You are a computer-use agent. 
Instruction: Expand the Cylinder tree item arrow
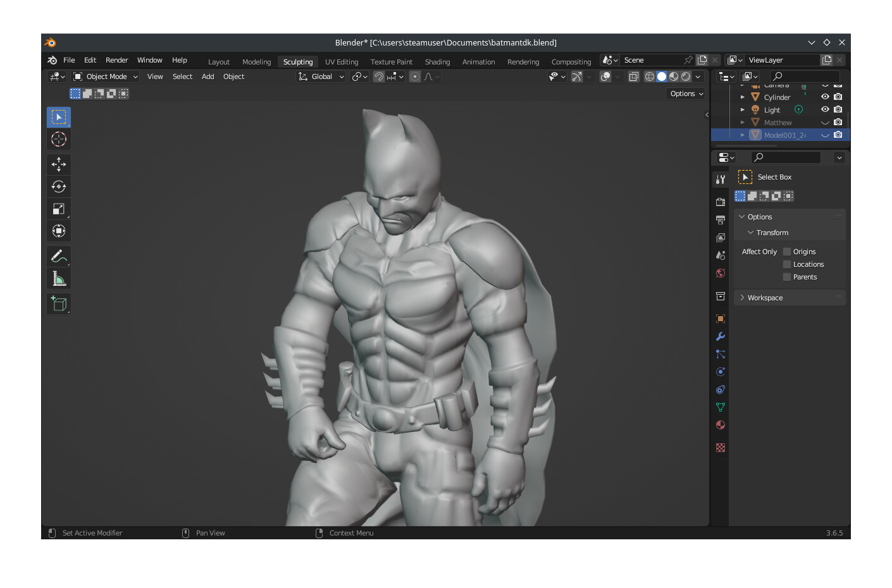click(743, 97)
